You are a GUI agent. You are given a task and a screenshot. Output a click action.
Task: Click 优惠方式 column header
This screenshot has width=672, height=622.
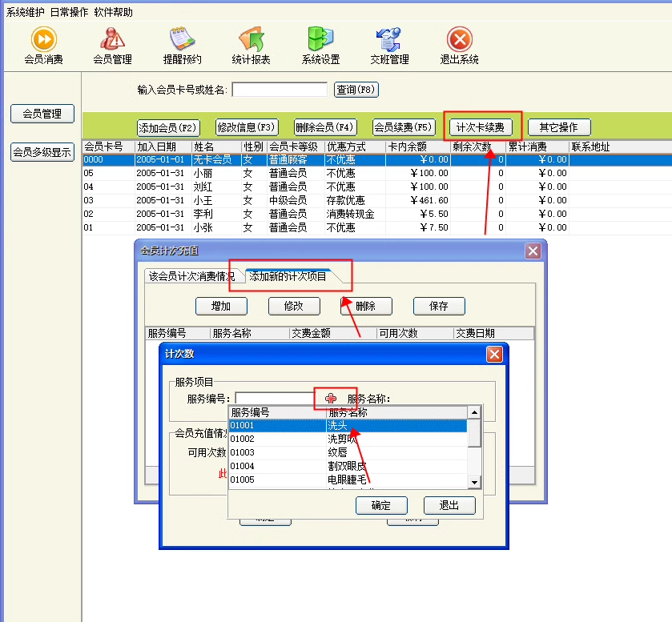click(356, 147)
